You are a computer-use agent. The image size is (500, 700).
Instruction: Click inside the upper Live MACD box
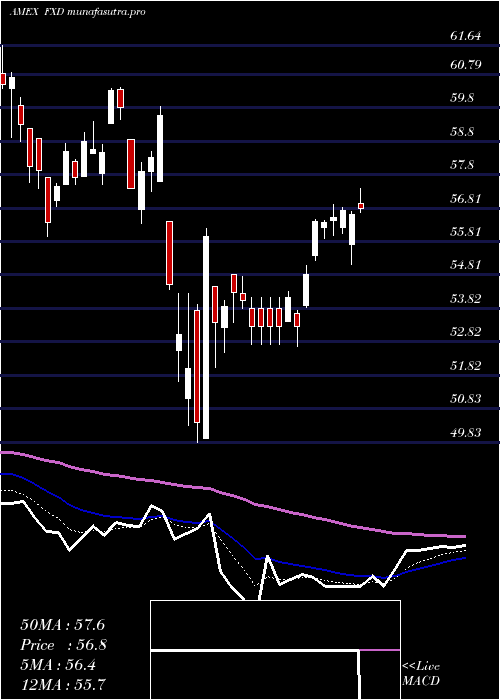pyautogui.click(x=275, y=625)
